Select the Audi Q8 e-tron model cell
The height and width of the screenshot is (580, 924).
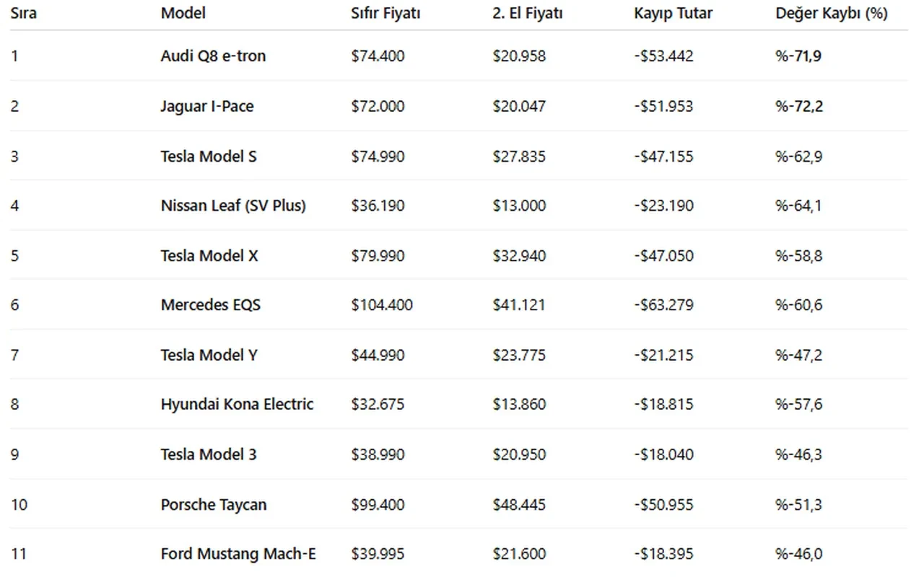point(213,56)
